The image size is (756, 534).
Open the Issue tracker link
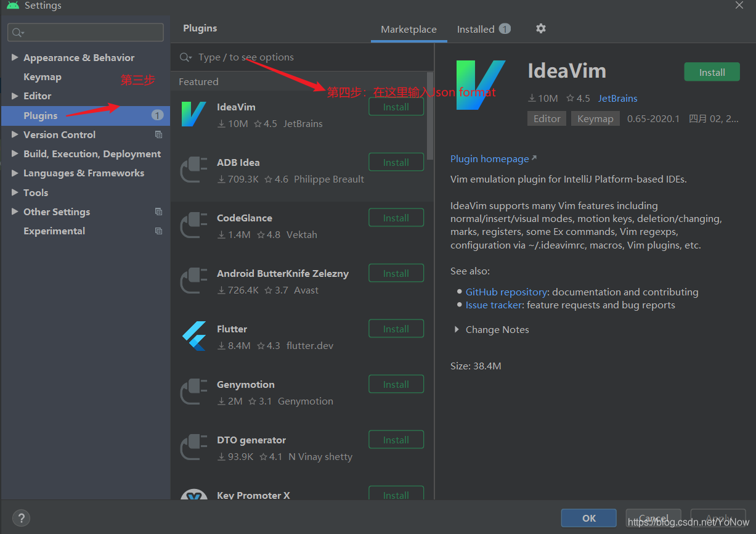[x=494, y=305]
